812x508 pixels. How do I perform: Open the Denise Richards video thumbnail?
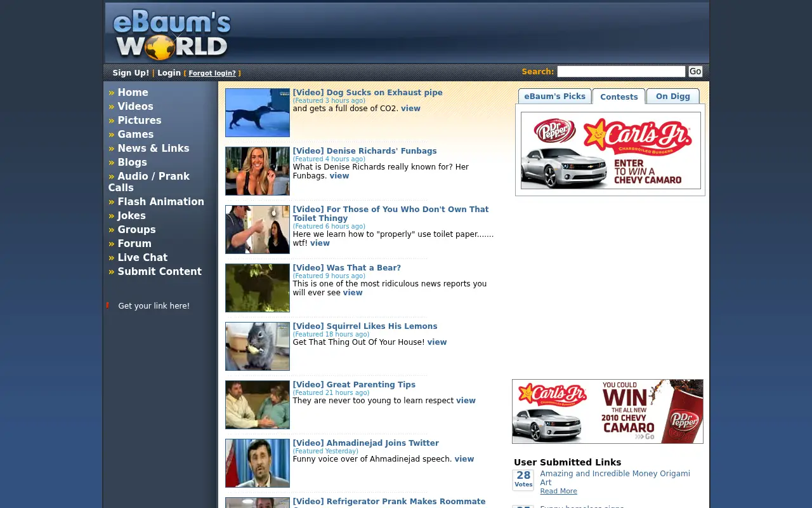258,171
